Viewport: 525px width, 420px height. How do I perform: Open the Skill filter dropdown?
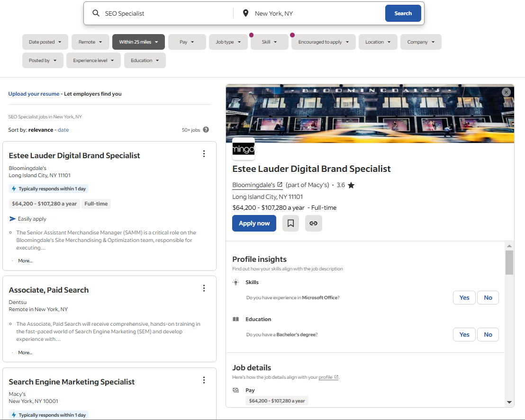coord(270,42)
